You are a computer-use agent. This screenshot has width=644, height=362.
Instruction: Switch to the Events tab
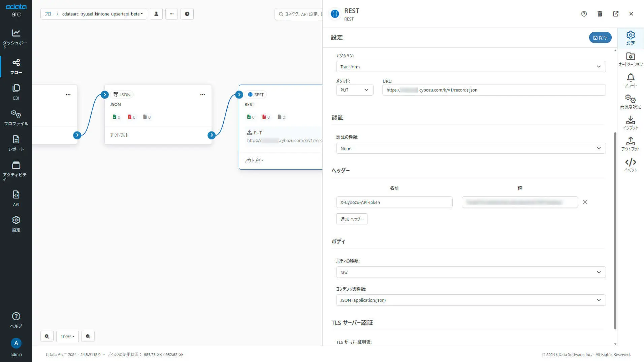click(631, 165)
